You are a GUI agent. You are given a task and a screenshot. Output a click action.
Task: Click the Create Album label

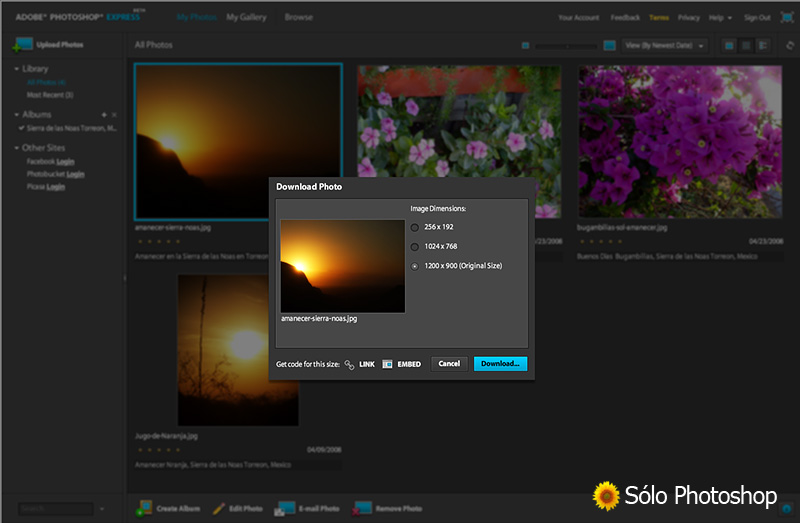pyautogui.click(x=178, y=509)
